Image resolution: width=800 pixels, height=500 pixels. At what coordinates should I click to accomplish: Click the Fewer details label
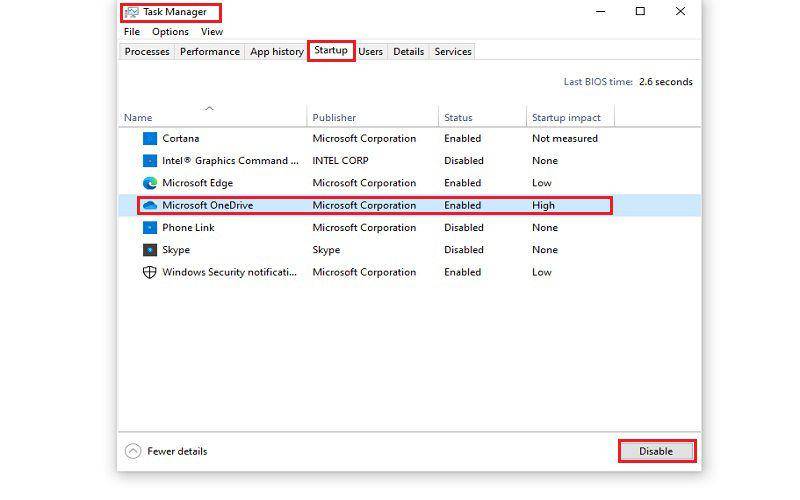tap(177, 452)
